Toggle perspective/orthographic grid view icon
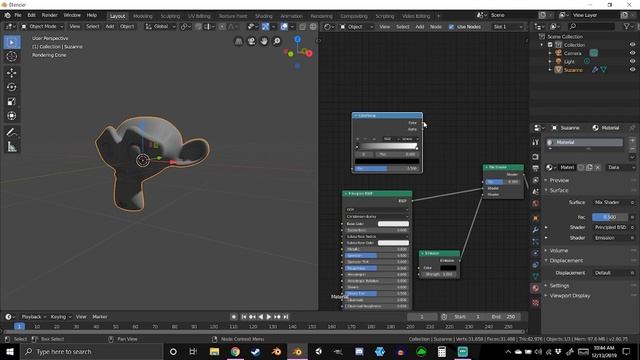Viewport: 640px width, 360px height. click(239, 41)
